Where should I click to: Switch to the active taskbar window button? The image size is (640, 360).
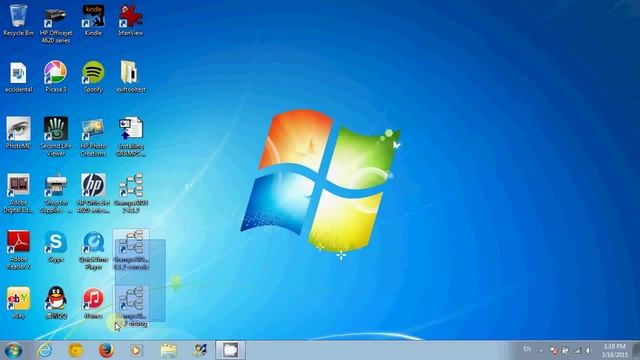click(230, 350)
